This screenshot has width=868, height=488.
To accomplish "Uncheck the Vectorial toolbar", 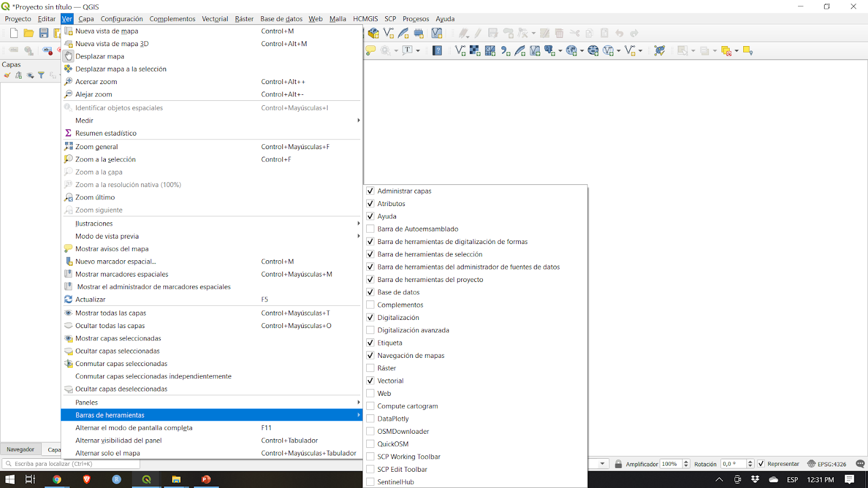I will [370, 381].
